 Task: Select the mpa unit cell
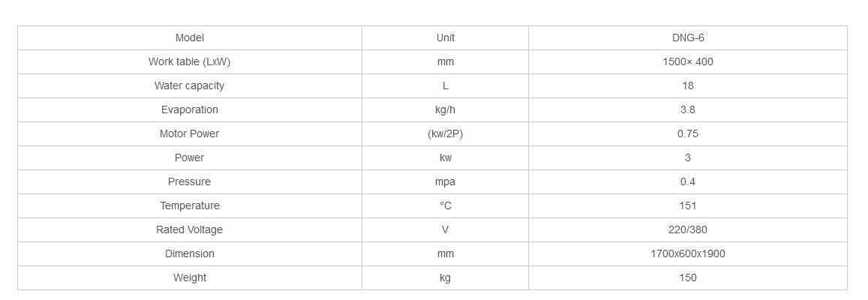click(445, 182)
